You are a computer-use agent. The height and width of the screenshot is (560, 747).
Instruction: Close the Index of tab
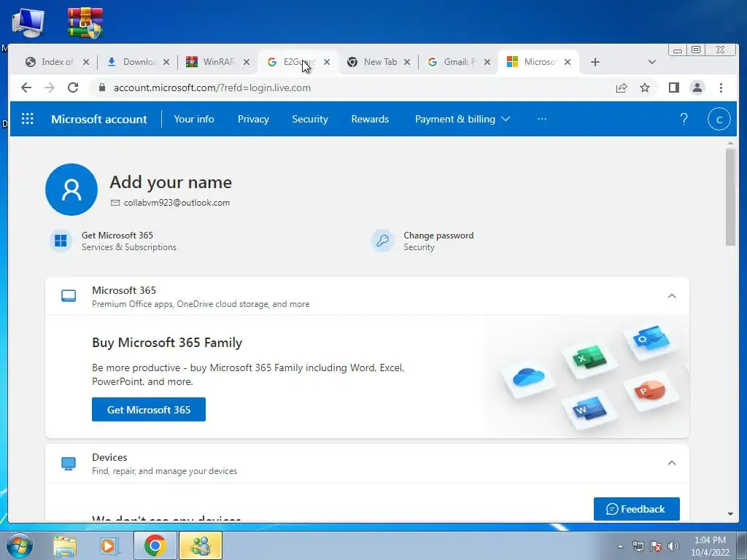86,62
